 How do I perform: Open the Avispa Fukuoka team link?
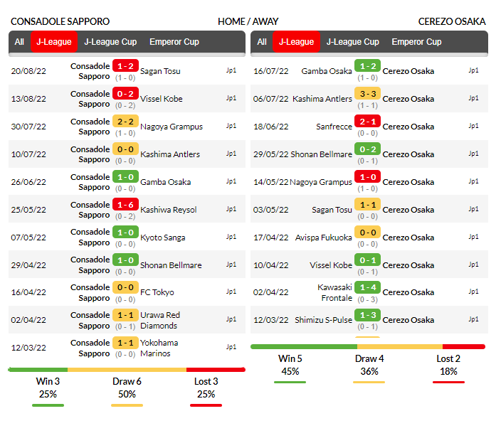pyautogui.click(x=324, y=238)
